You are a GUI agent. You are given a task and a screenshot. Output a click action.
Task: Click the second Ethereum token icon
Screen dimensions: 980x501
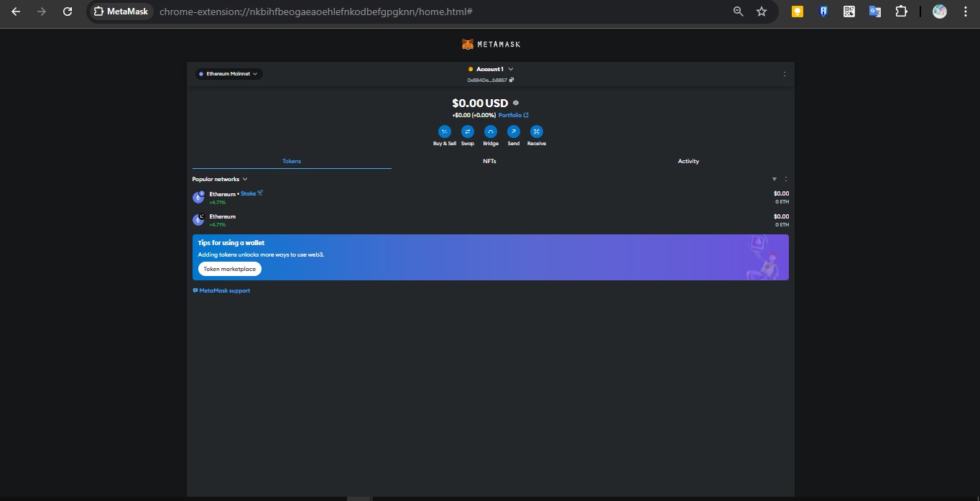(x=198, y=220)
